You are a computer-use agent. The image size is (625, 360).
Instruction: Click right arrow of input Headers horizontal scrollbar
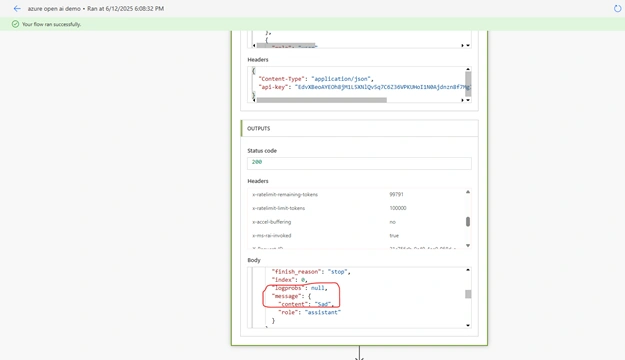[462, 100]
